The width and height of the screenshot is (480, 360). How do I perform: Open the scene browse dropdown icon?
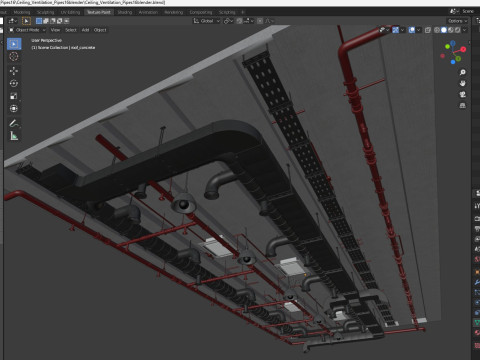(454, 11)
